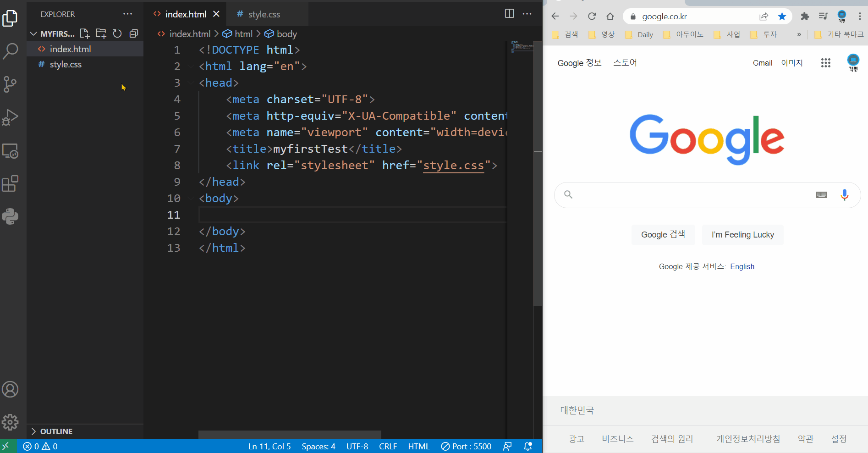Go to Chrome home page
This screenshot has width=868, height=453.
[x=610, y=17]
